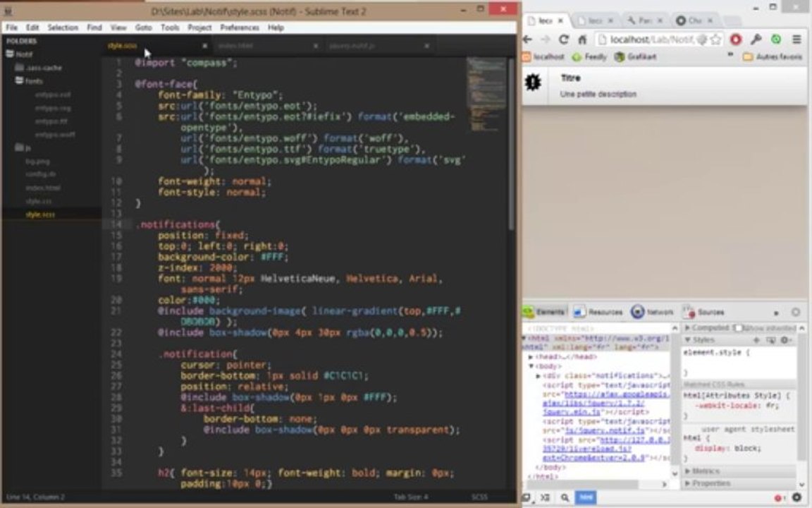Open the Feedly bookmark
The height and width of the screenshot is (508, 812).
(589, 56)
